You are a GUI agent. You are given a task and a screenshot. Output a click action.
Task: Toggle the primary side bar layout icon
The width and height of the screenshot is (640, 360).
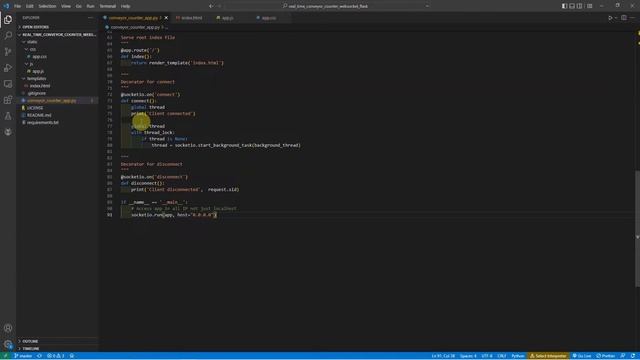click(x=564, y=6)
